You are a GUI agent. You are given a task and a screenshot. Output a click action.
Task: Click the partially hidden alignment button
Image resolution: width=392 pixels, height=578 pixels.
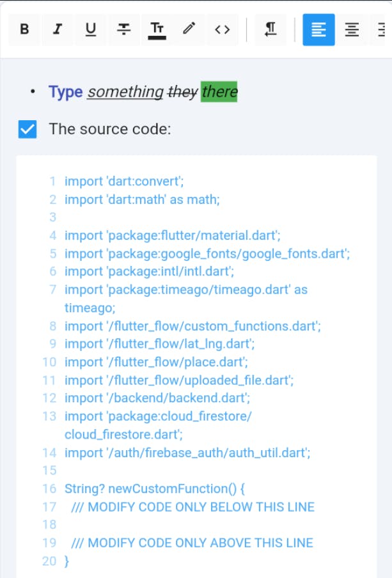(381, 29)
